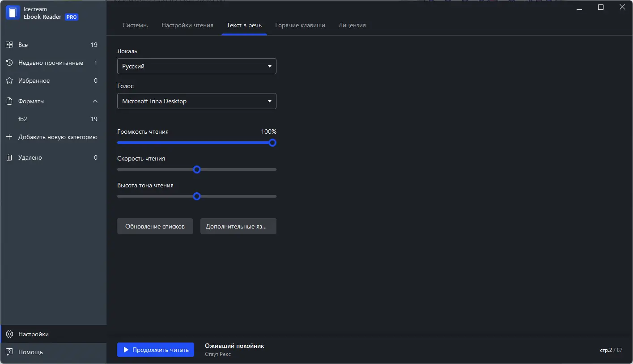Open 'Избранное' via the star icon
The height and width of the screenshot is (364, 633).
pos(9,81)
